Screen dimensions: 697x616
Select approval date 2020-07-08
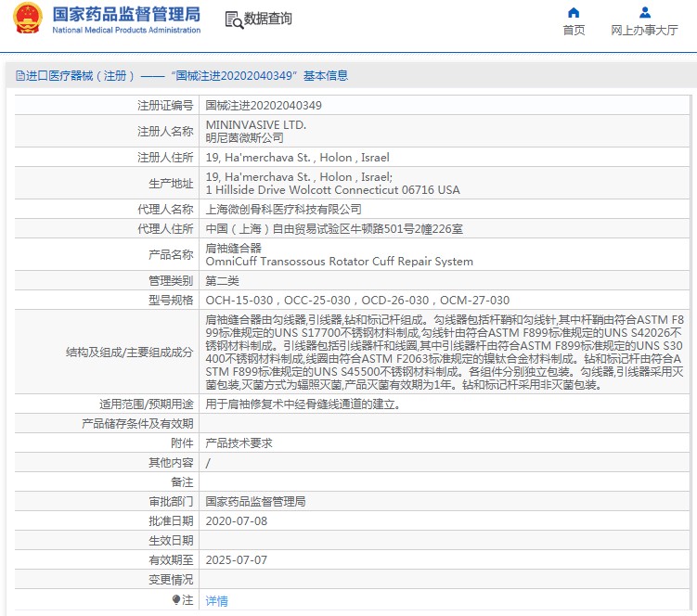pyautogui.click(x=237, y=520)
